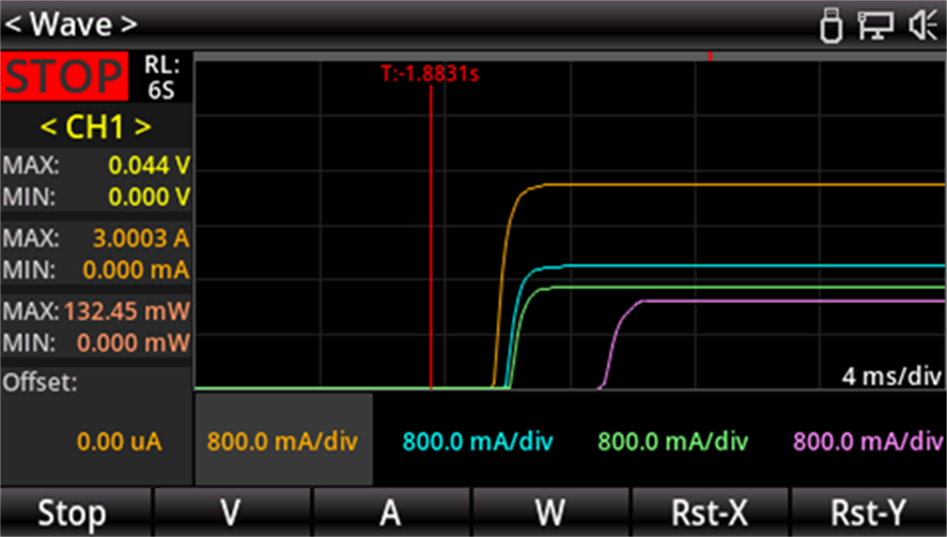Select purple 800.0 mA/div scale
Image resolution: width=947 pixels, height=537 pixels.
867,441
